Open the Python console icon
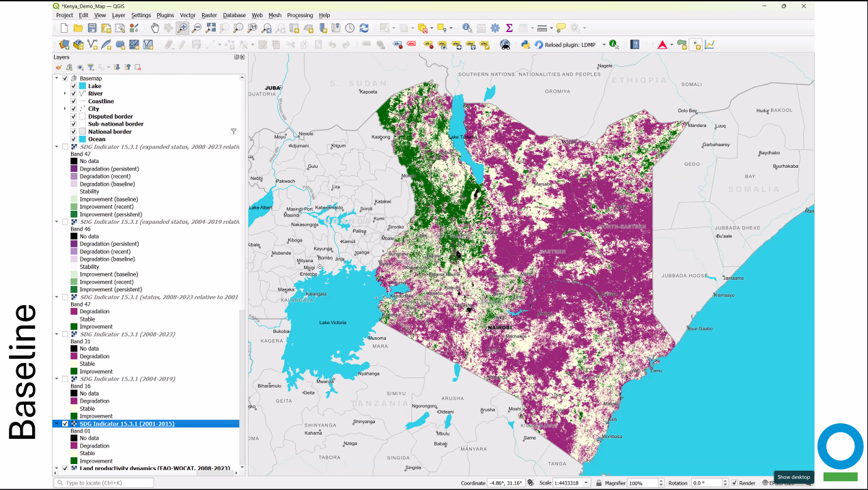 tap(525, 44)
